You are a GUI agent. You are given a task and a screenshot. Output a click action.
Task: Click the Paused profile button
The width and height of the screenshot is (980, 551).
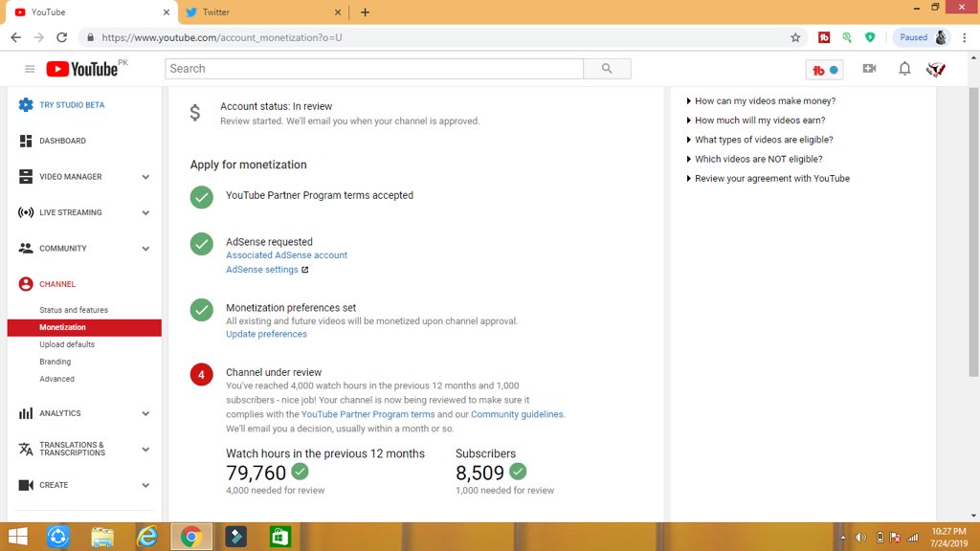pyautogui.click(x=922, y=37)
